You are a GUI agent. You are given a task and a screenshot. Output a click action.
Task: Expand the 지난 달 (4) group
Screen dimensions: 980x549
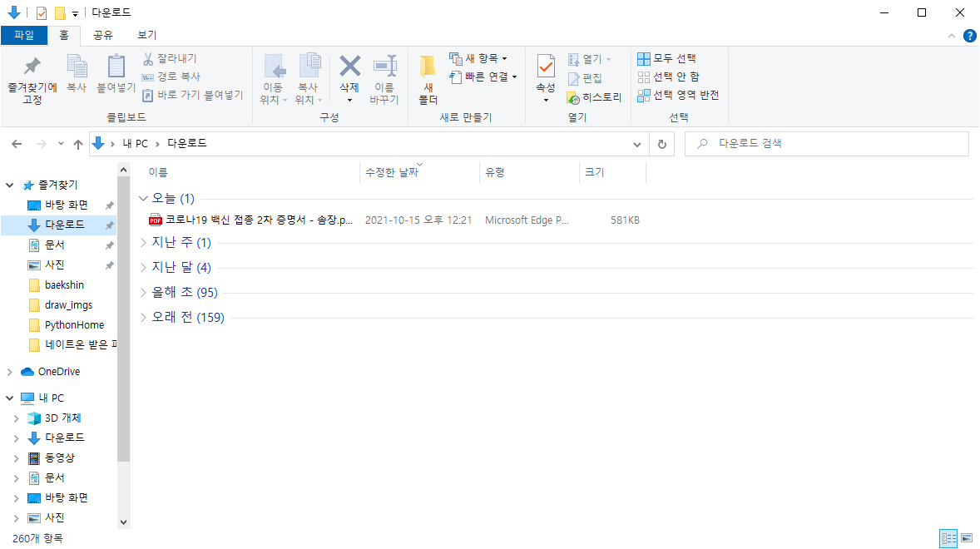(143, 267)
